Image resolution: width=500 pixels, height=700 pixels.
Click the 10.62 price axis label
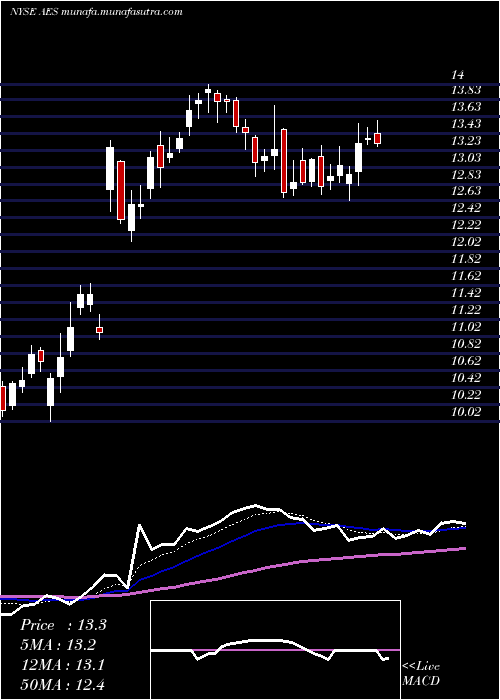click(x=466, y=361)
